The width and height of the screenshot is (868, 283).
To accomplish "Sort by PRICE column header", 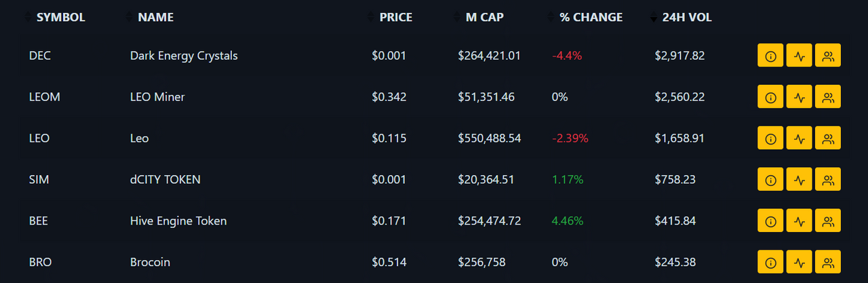I will coord(395,18).
